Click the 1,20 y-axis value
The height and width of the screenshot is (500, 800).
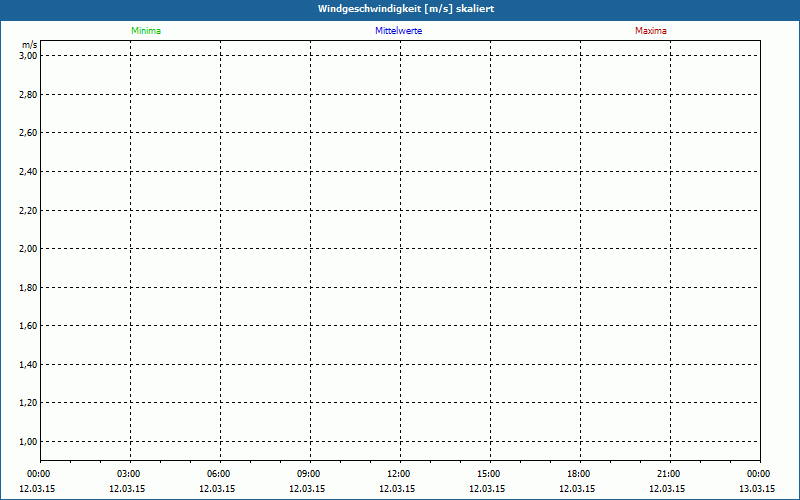(x=28, y=403)
